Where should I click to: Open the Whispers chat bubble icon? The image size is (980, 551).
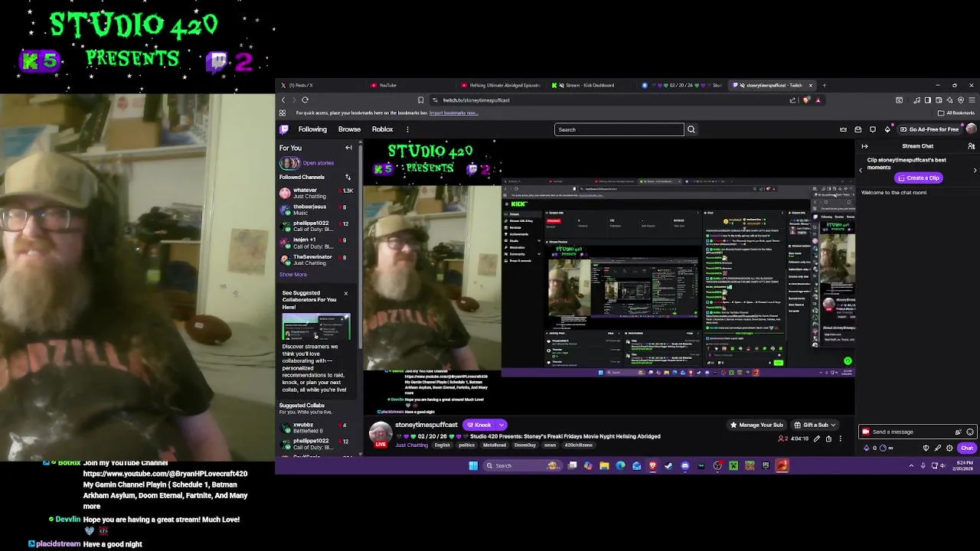pos(873,129)
